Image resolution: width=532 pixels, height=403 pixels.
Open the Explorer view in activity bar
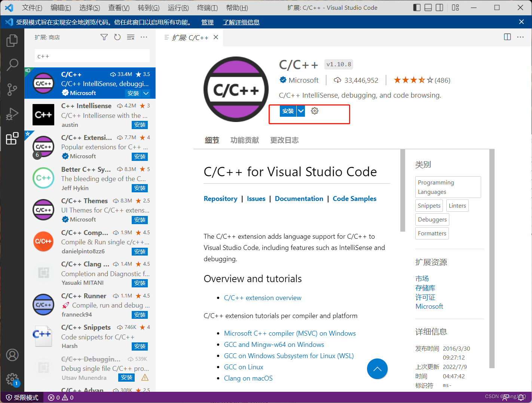[12, 40]
